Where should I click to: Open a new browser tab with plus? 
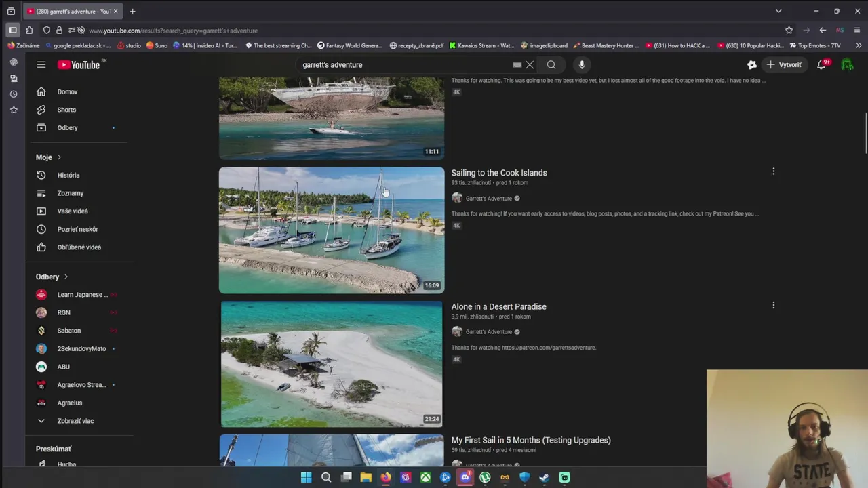[132, 12]
